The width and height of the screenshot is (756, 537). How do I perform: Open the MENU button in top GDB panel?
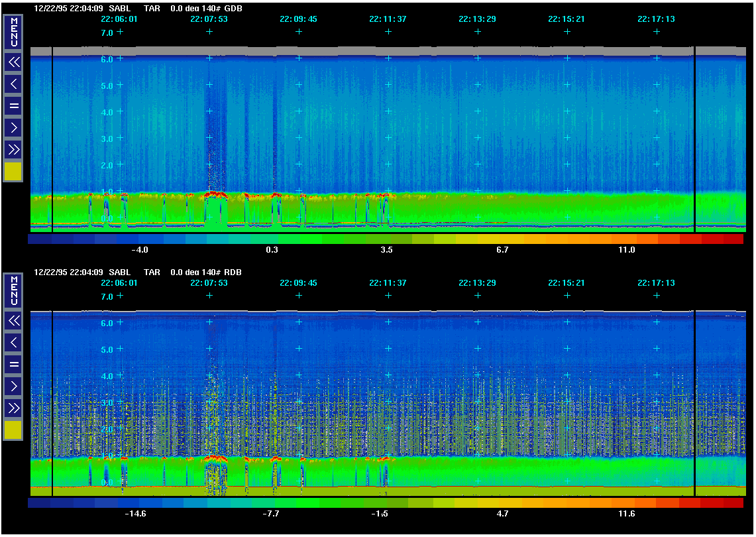13,32
